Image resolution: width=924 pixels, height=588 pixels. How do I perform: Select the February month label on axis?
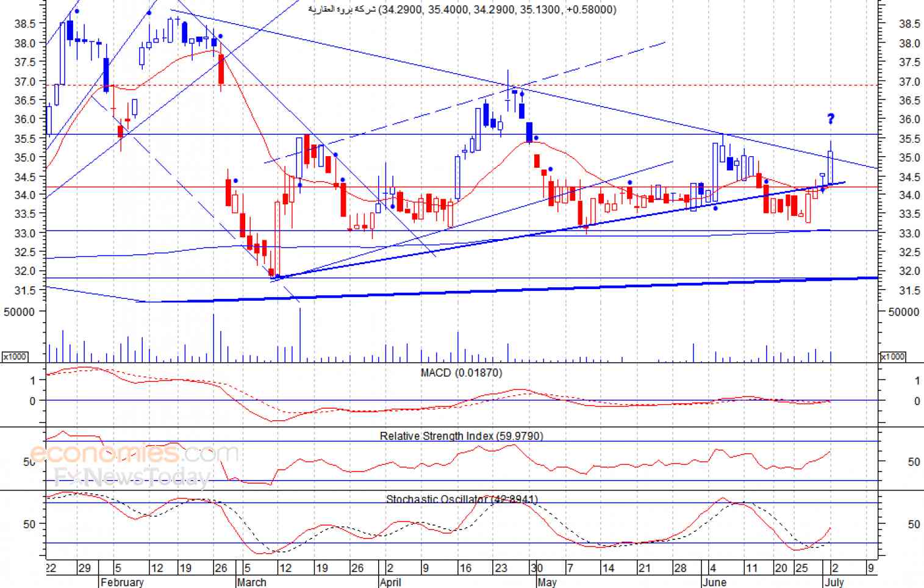click(122, 582)
